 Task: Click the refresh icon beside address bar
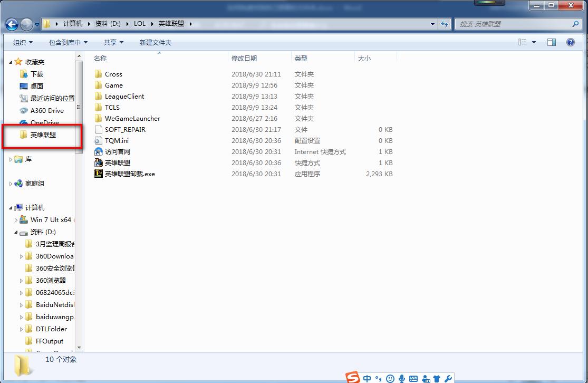tap(445, 24)
